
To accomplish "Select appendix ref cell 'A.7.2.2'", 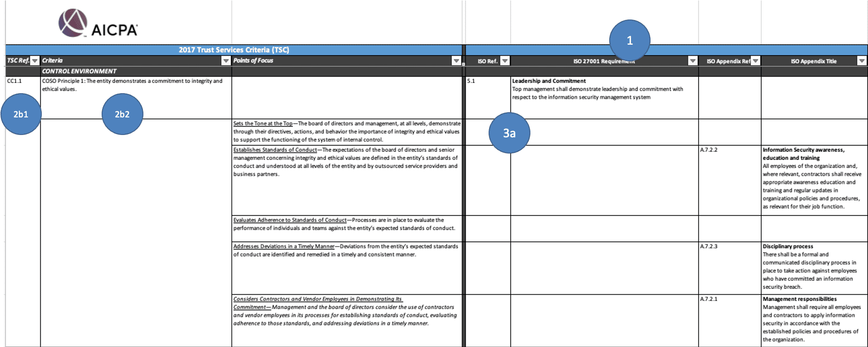I will [730, 180].
